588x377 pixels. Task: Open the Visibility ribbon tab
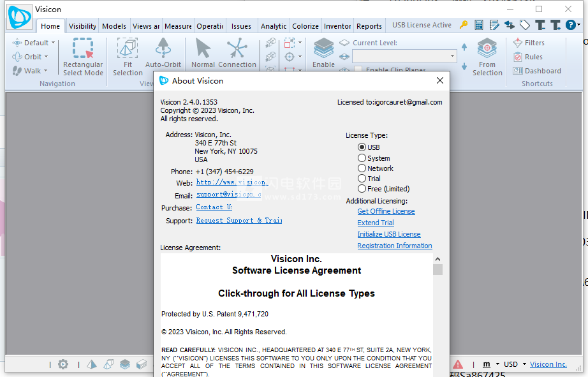click(x=82, y=26)
